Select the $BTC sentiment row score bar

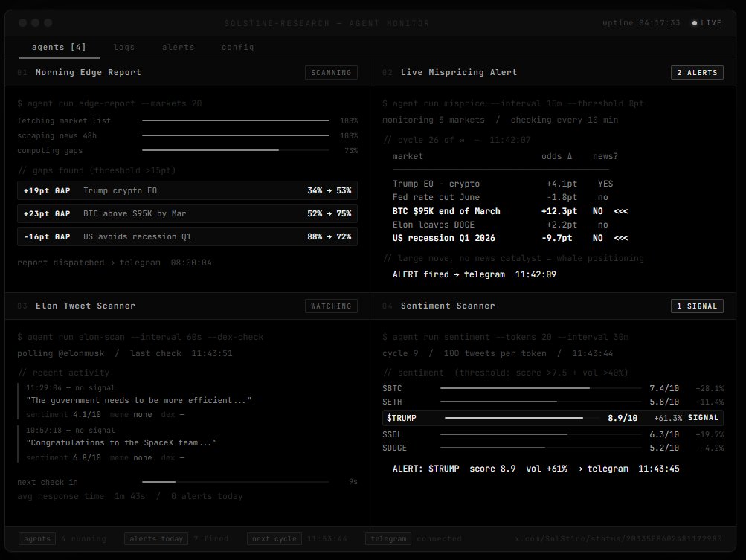click(x=541, y=388)
